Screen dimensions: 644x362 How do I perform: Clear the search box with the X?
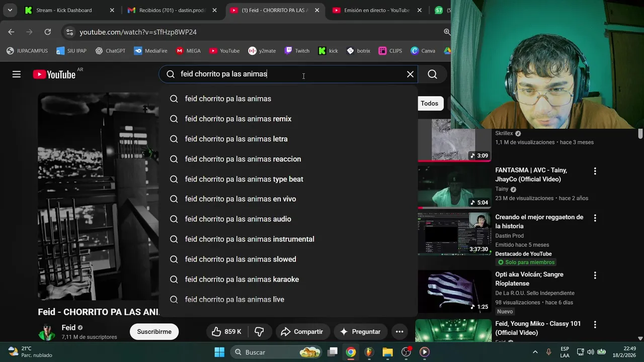(x=410, y=74)
